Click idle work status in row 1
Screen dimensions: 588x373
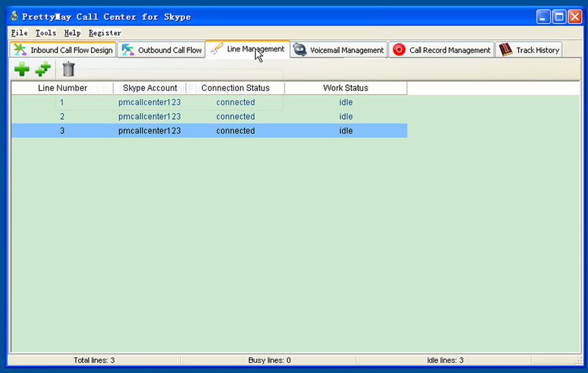pos(345,102)
